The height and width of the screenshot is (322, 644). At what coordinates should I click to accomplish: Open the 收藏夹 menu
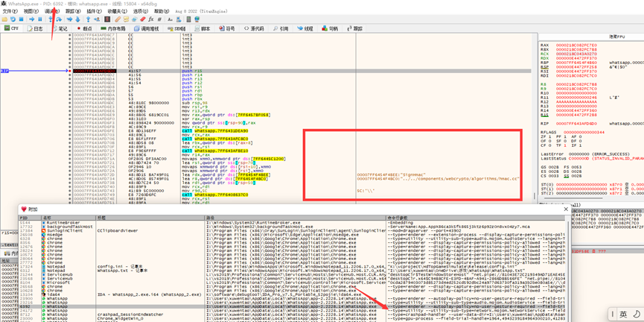(x=117, y=11)
